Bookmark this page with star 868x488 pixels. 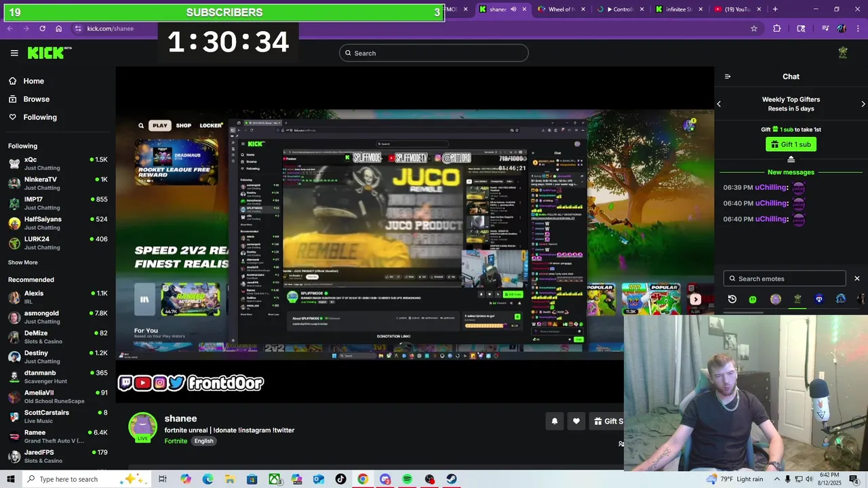pyautogui.click(x=754, y=28)
